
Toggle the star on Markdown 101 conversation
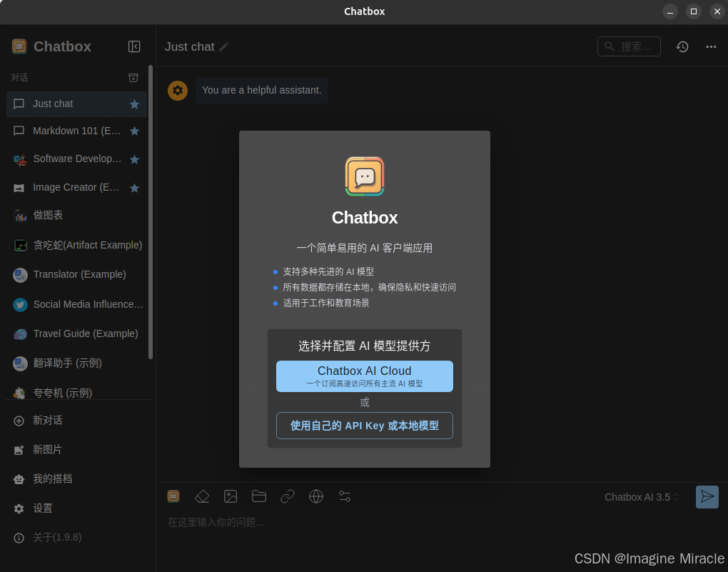(134, 131)
